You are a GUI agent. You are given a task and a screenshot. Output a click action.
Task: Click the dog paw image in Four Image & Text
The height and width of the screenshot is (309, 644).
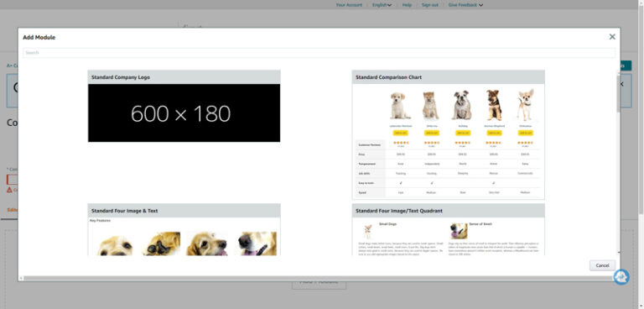coord(161,244)
